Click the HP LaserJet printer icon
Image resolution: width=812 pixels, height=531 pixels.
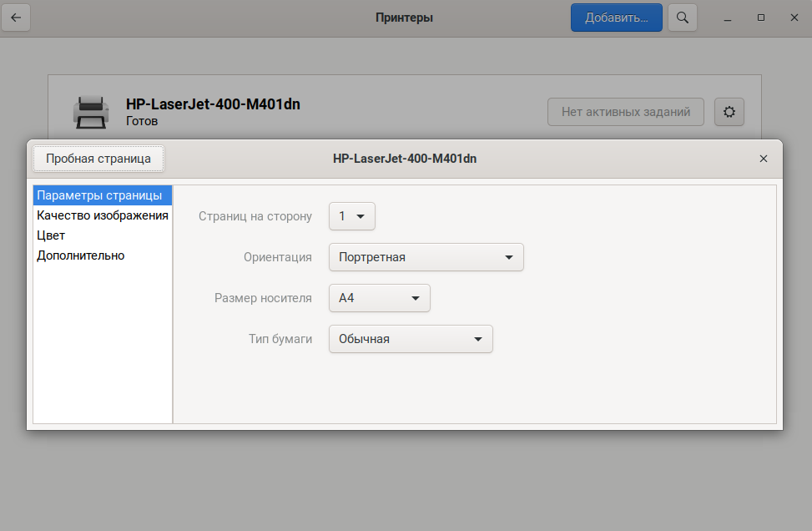[x=91, y=112]
